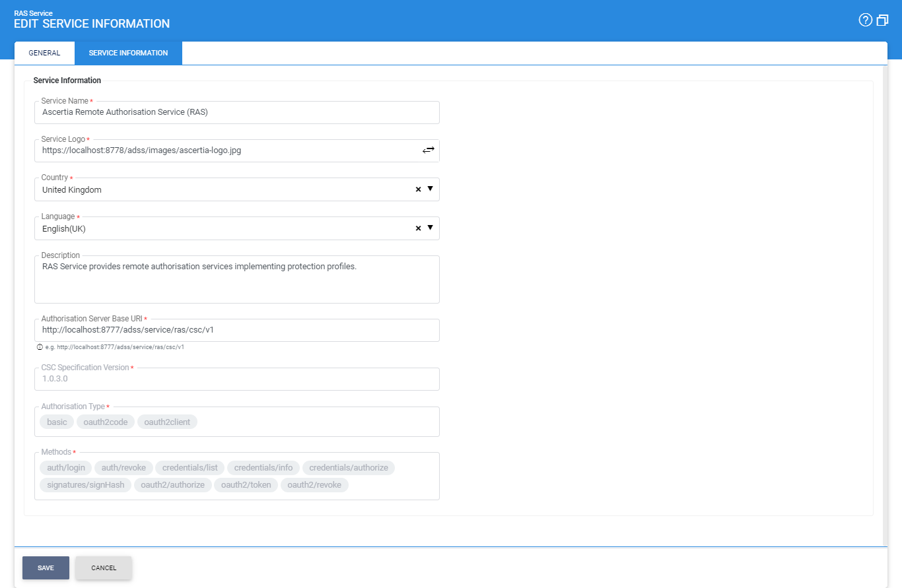Image resolution: width=902 pixels, height=588 pixels.
Task: Cancel editing service information
Action: coord(104,568)
